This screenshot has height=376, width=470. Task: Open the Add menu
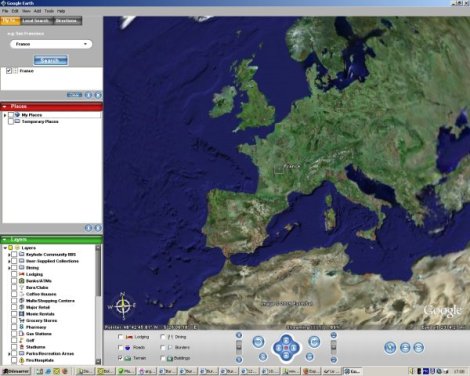pyautogui.click(x=37, y=11)
